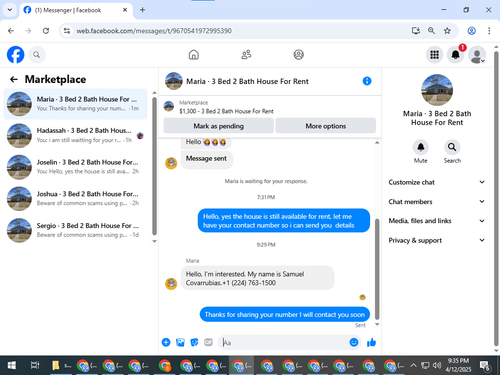Open the $1,300 house listing link
Image resolution: width=500 pixels, height=375 pixels.
click(226, 111)
